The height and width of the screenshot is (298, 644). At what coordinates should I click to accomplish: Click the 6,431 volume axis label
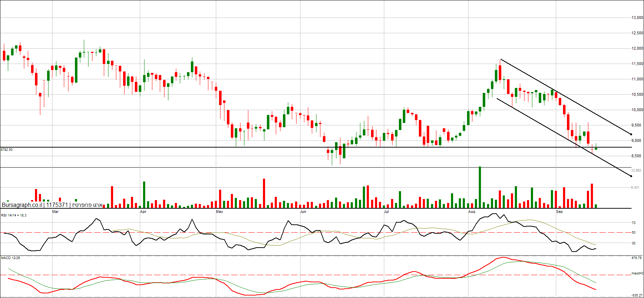pyautogui.click(x=635, y=187)
